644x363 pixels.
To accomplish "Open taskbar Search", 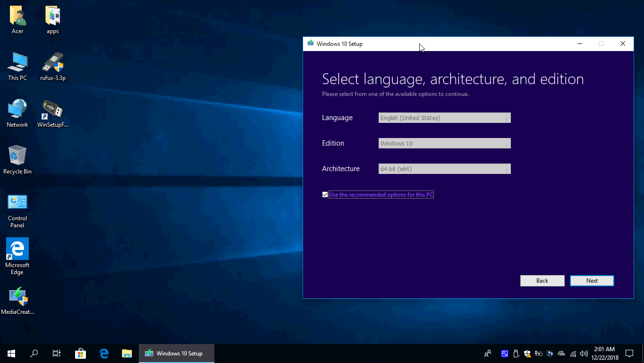I will [34, 354].
